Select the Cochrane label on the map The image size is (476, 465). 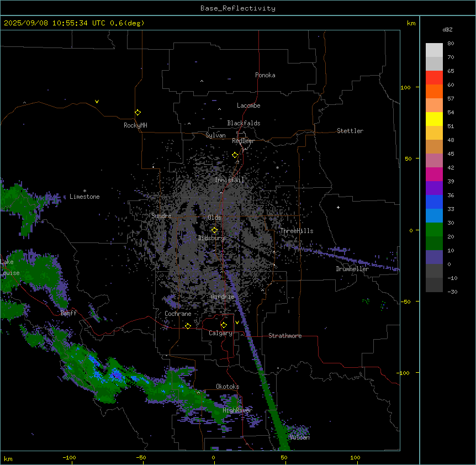pyautogui.click(x=178, y=314)
